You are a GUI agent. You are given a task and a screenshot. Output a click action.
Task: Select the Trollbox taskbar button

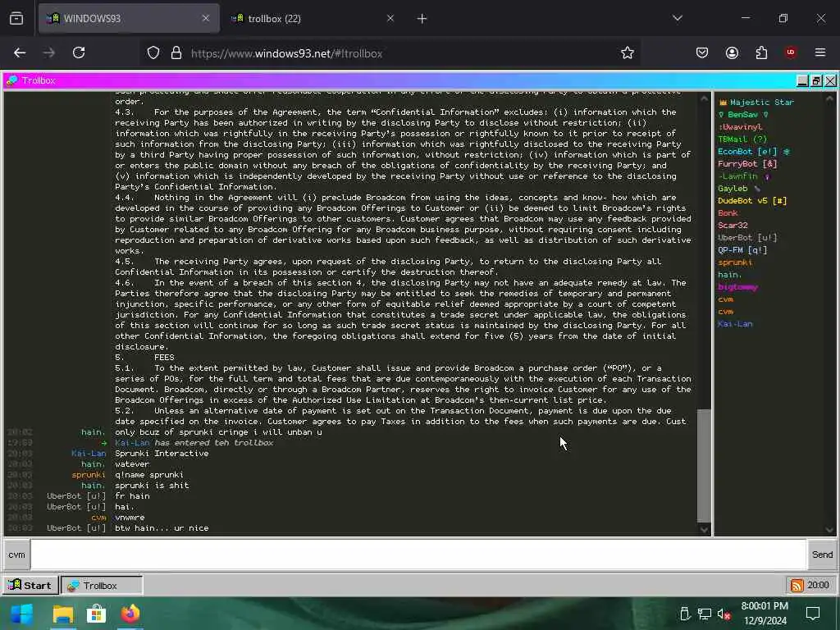[102, 586]
